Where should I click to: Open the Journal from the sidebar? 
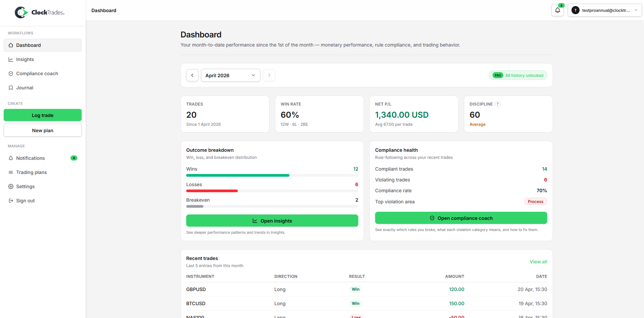point(25,88)
